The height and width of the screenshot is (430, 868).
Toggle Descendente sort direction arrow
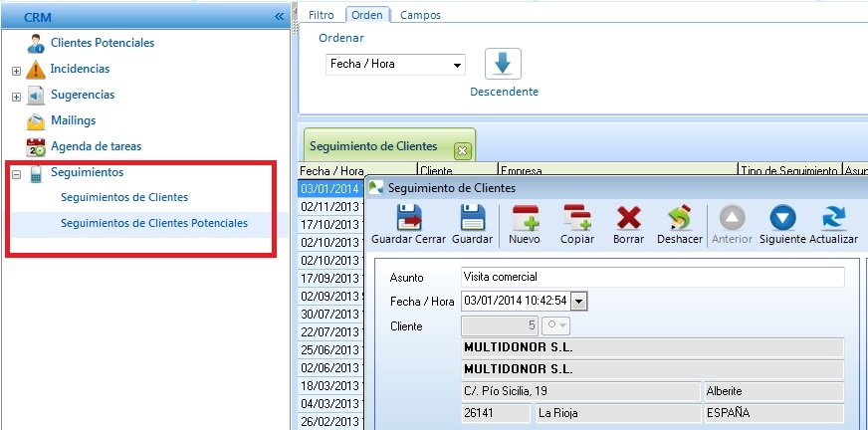tap(503, 64)
